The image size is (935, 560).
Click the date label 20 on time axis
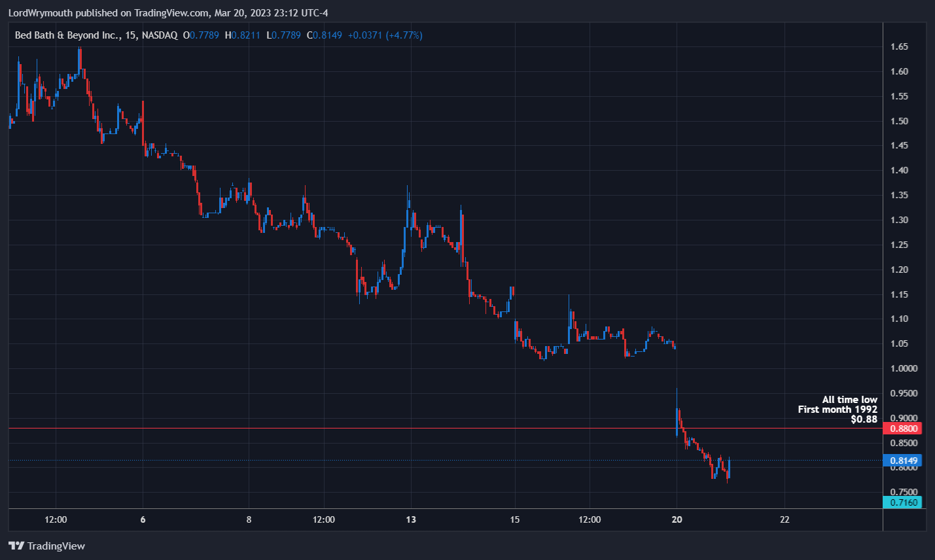(x=677, y=519)
